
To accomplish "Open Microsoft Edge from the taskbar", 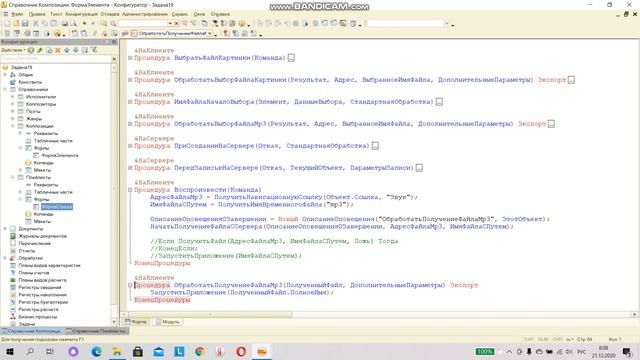I will (96, 351).
